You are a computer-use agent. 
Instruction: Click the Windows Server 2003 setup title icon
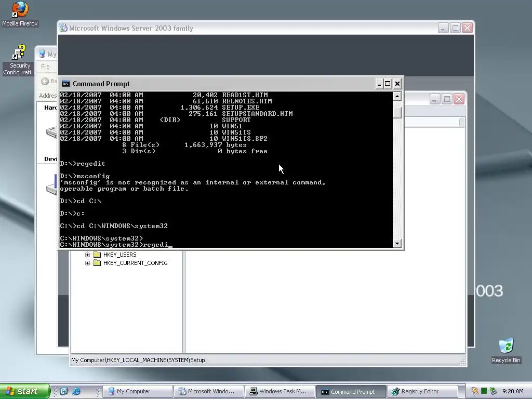click(x=64, y=28)
